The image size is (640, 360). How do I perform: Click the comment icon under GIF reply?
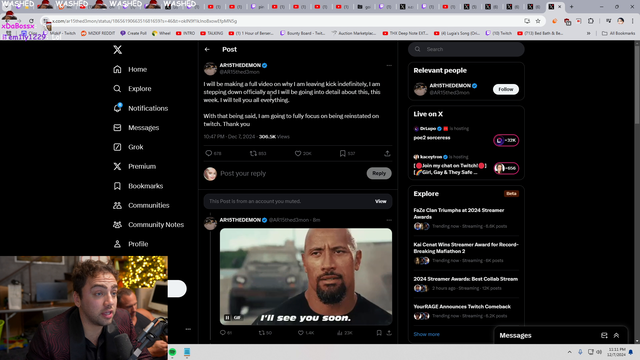coord(222,333)
